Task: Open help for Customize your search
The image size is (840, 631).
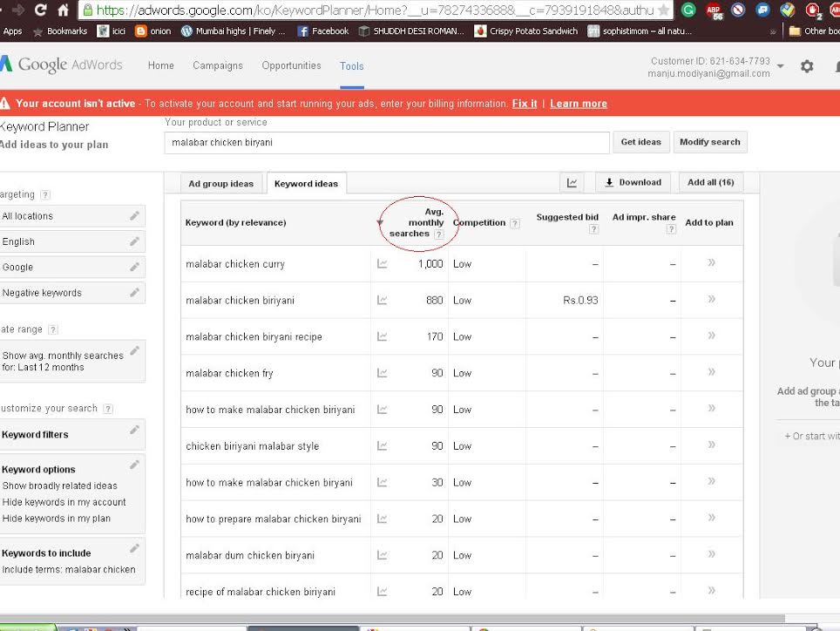Action: coord(108,409)
